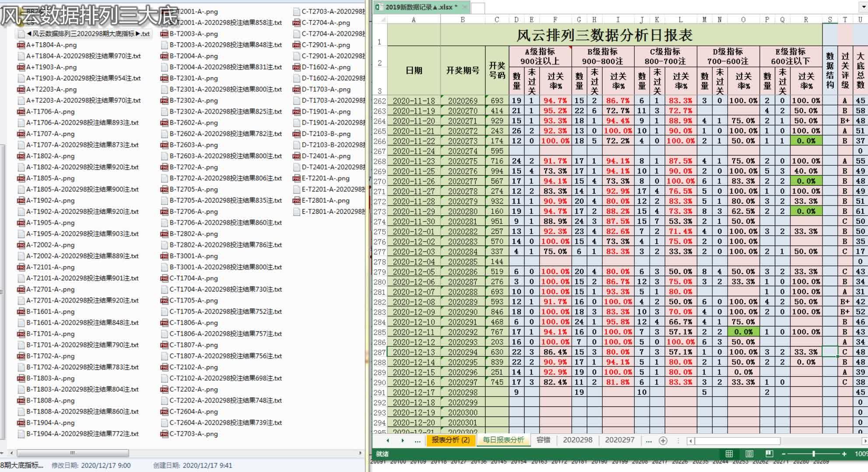Zoom in with the plus button
Screen dimensions: 868x472
[844, 454]
